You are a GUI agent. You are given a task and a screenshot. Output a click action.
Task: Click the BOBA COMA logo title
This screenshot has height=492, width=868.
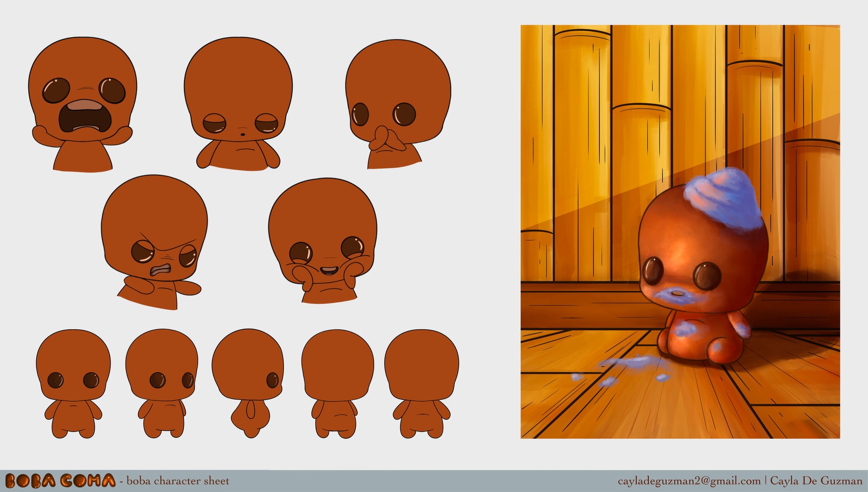[x=60, y=481]
